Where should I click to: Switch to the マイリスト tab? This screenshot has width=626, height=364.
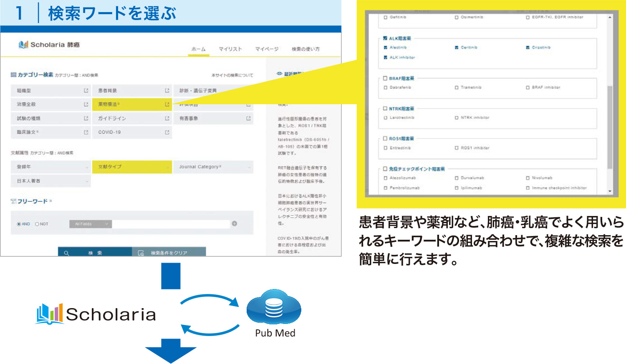(230, 49)
